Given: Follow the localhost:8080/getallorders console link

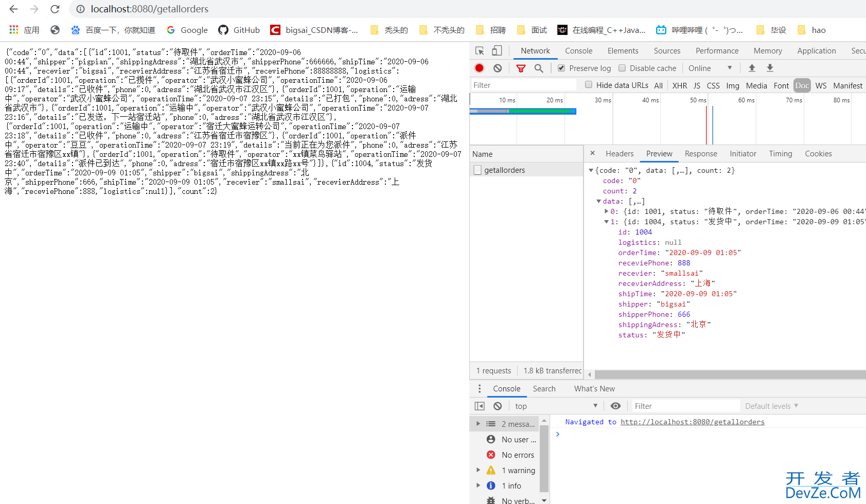Looking at the screenshot, I should pos(692,422).
